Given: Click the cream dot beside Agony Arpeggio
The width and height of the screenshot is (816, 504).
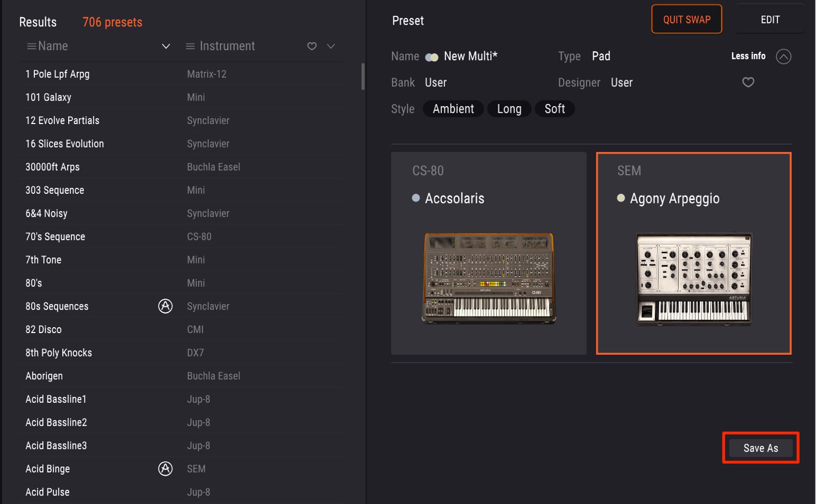Looking at the screenshot, I should (621, 198).
